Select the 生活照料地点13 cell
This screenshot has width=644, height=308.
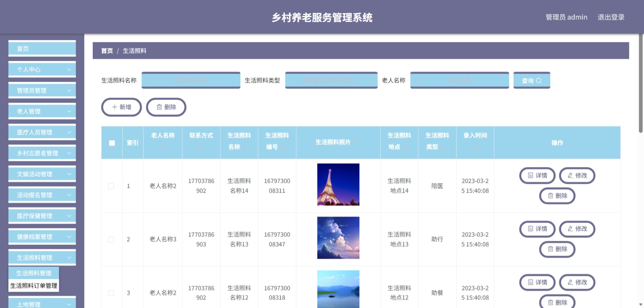399,239
